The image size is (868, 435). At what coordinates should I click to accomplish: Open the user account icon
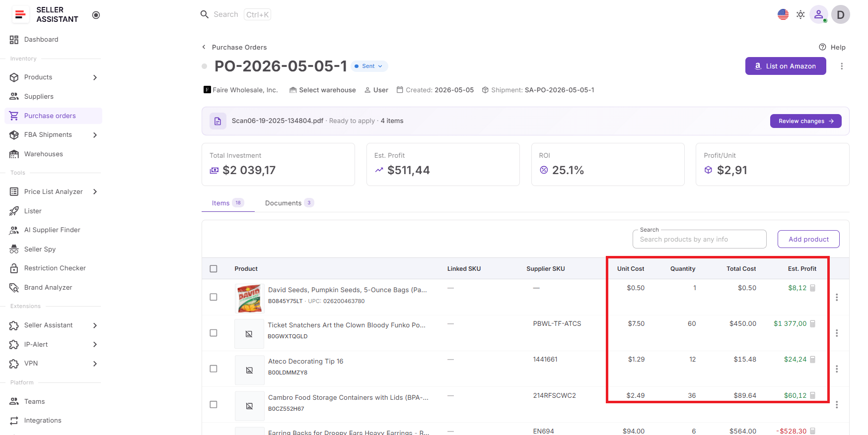click(818, 14)
